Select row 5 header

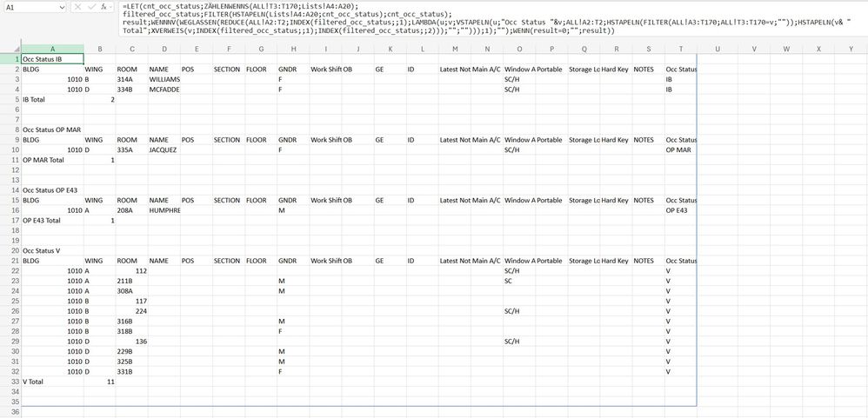[x=10, y=100]
